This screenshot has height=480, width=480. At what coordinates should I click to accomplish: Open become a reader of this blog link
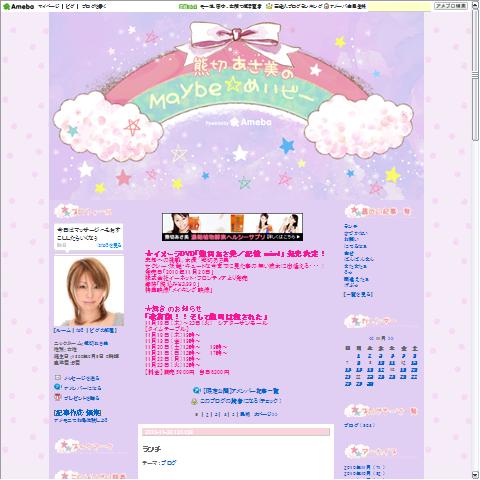tap(241, 401)
